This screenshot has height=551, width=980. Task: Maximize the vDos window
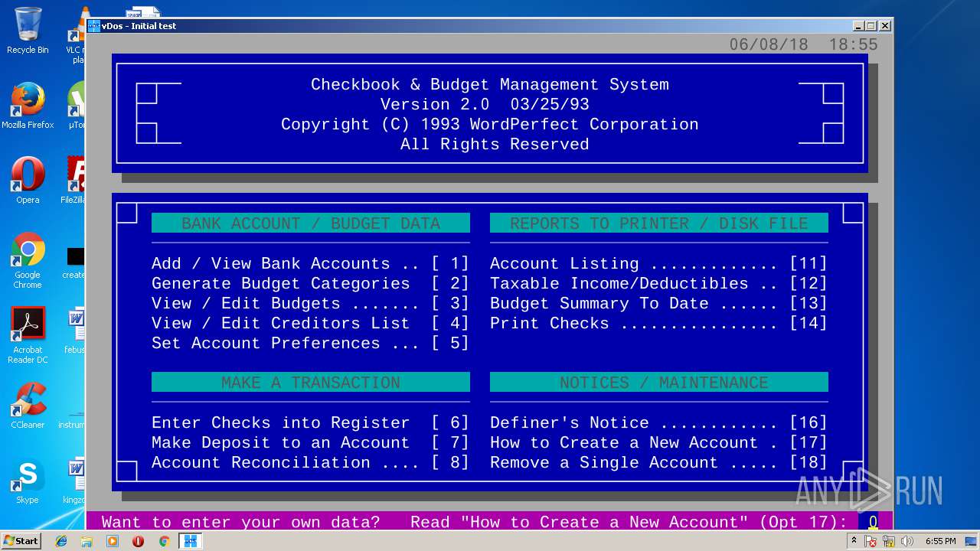(871, 26)
